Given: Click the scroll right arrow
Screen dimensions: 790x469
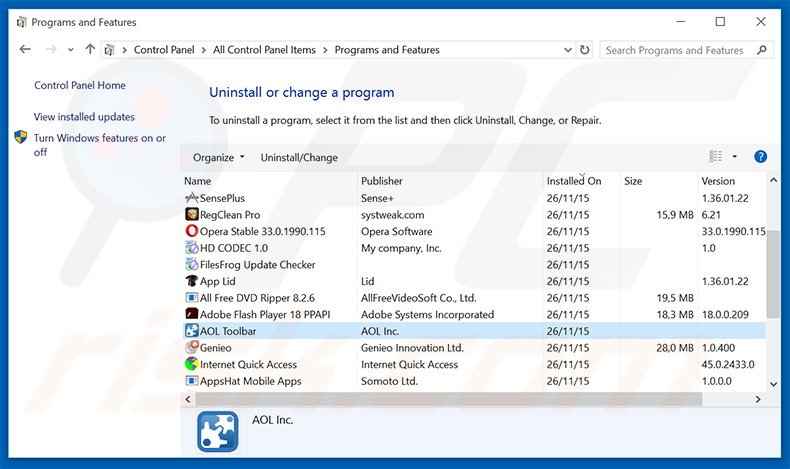Looking at the screenshot, I should tap(758, 399).
